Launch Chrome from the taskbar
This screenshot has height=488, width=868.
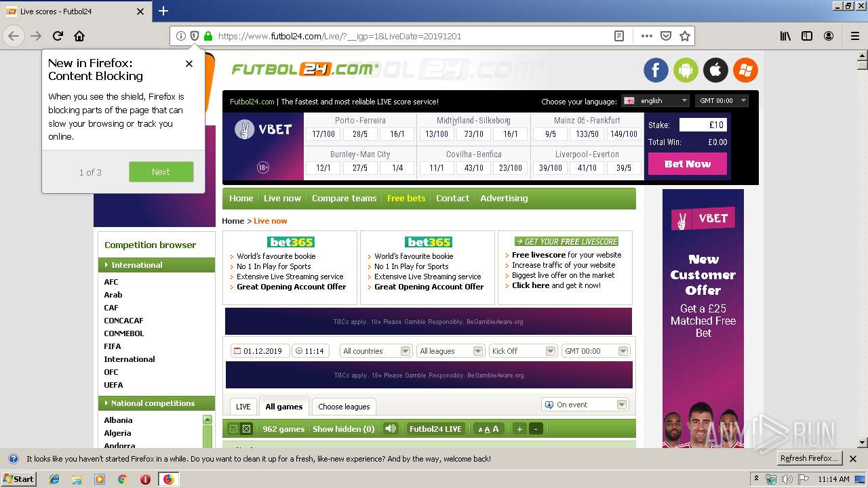[122, 479]
